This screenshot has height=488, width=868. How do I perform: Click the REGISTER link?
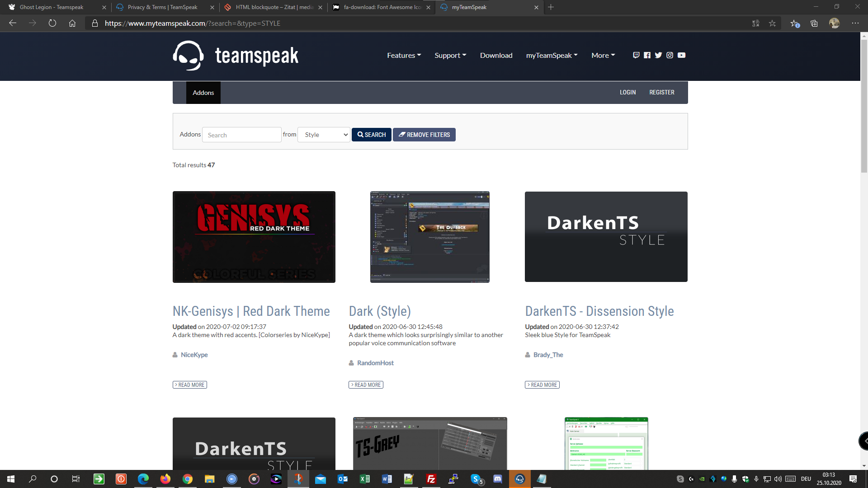click(x=662, y=92)
